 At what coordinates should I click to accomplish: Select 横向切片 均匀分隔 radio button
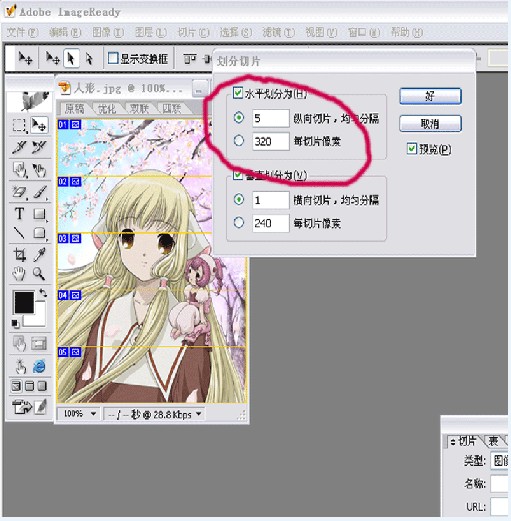click(x=239, y=199)
